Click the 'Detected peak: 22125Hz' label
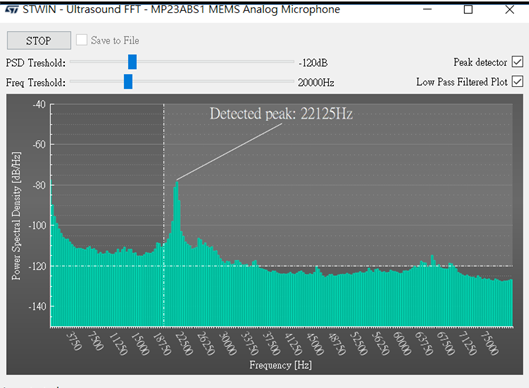Screen dimensions: 529x388 click(x=281, y=114)
